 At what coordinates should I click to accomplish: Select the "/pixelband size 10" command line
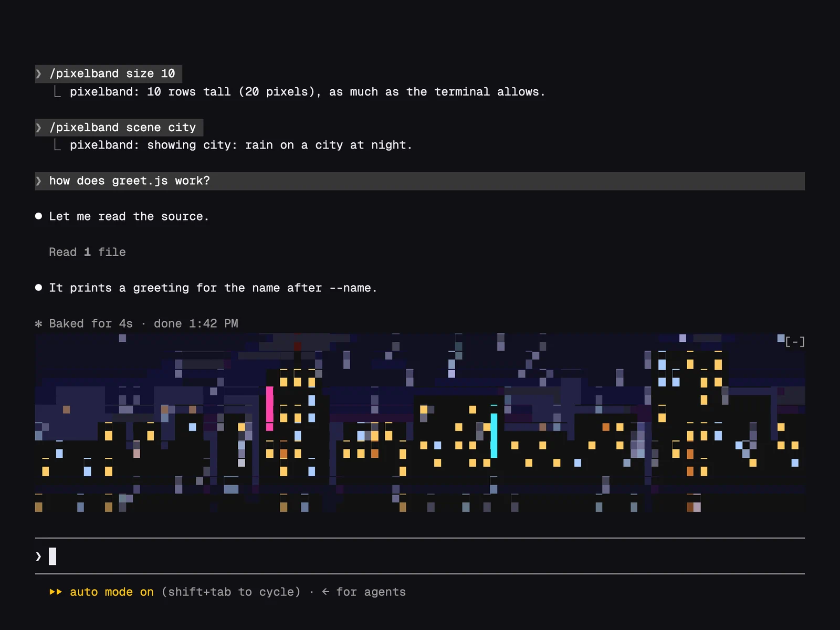[109, 73]
